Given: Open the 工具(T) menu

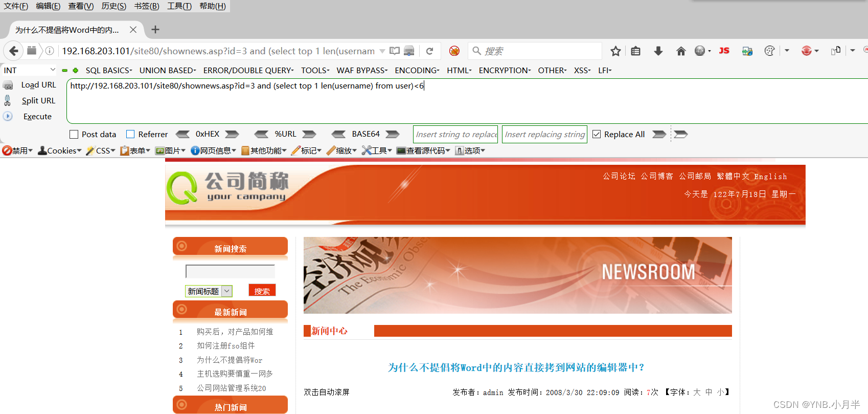Looking at the screenshot, I should 179,6.
